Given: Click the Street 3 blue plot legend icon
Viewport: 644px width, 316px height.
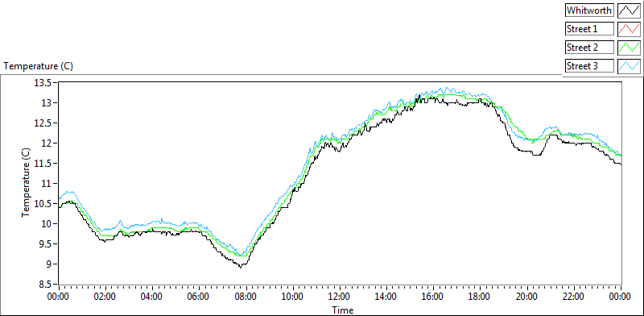Looking at the screenshot, I should click(629, 66).
